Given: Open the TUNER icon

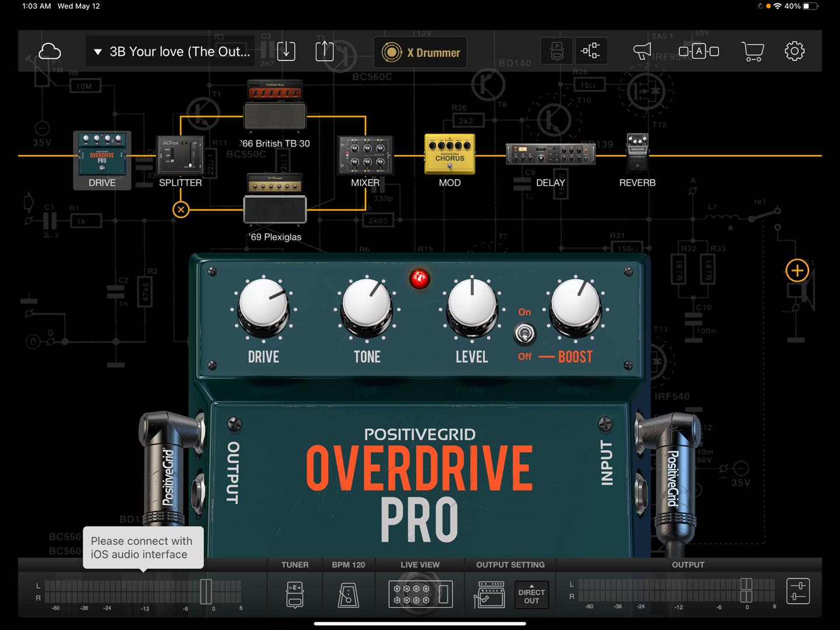Looking at the screenshot, I should [x=295, y=594].
